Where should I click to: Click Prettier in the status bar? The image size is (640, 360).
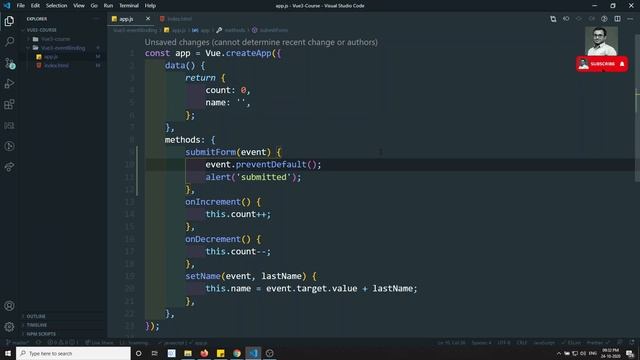click(x=597, y=343)
